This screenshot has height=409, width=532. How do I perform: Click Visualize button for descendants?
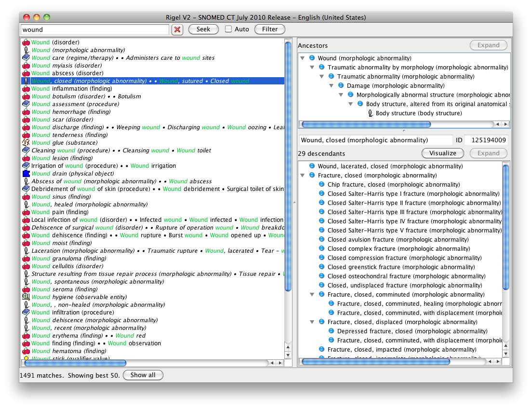point(443,153)
